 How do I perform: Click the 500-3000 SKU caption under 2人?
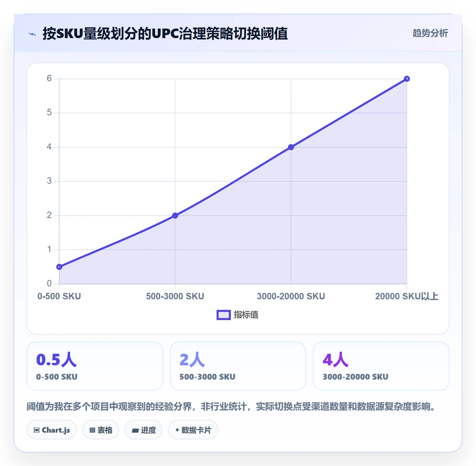point(207,377)
